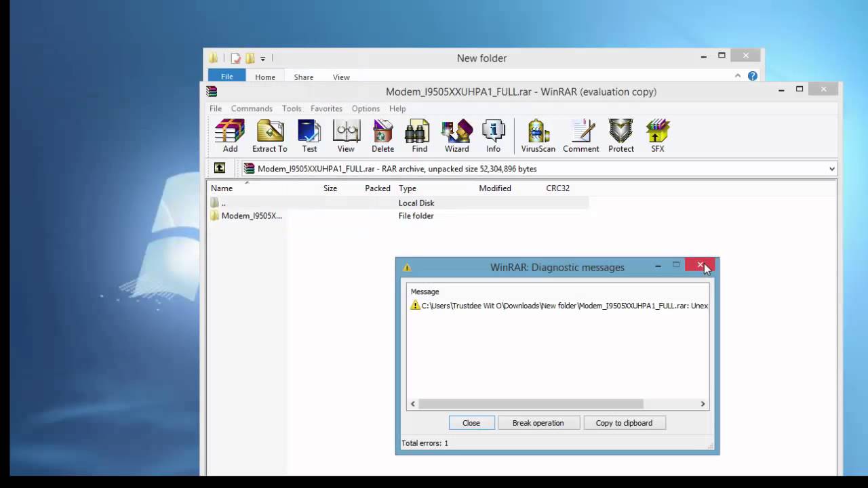
Task: Start VirusScan on the archive
Action: click(x=538, y=136)
